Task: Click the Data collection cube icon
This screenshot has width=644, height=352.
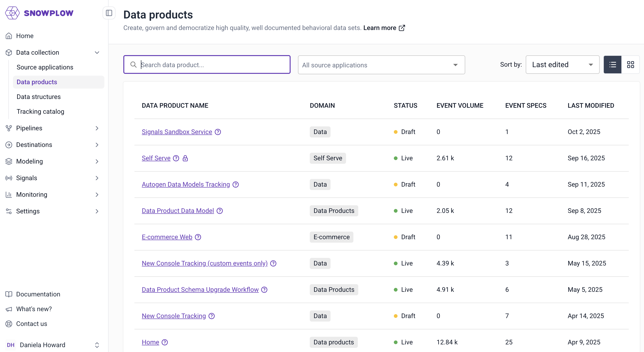Action: pos(9,52)
